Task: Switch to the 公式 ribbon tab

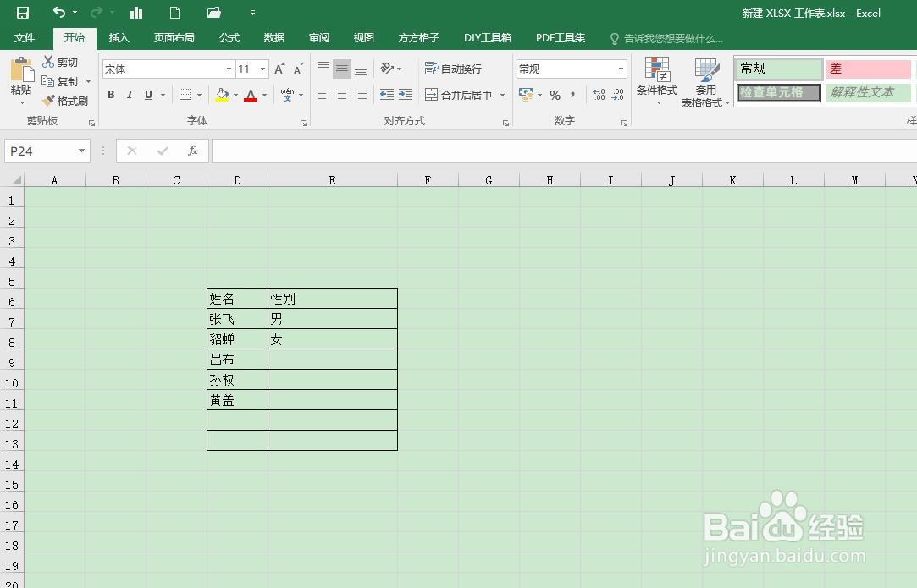Action: 229,37
